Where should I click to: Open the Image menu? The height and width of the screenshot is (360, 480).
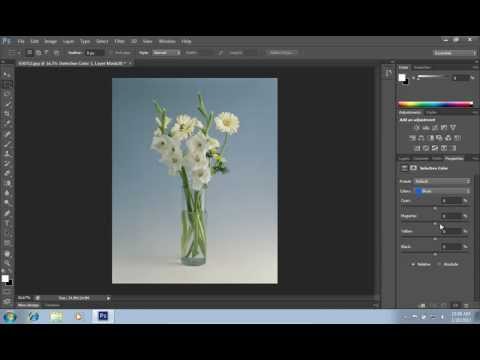pos(51,41)
